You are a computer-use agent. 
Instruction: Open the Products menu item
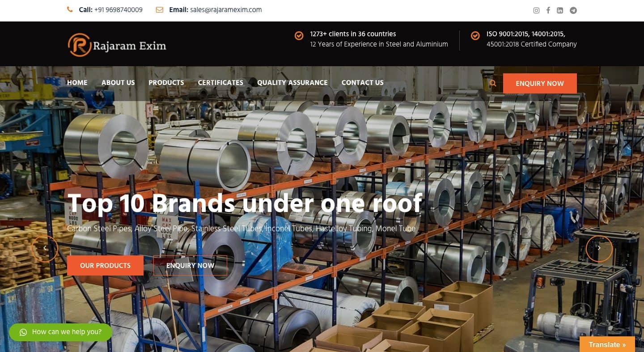click(166, 82)
